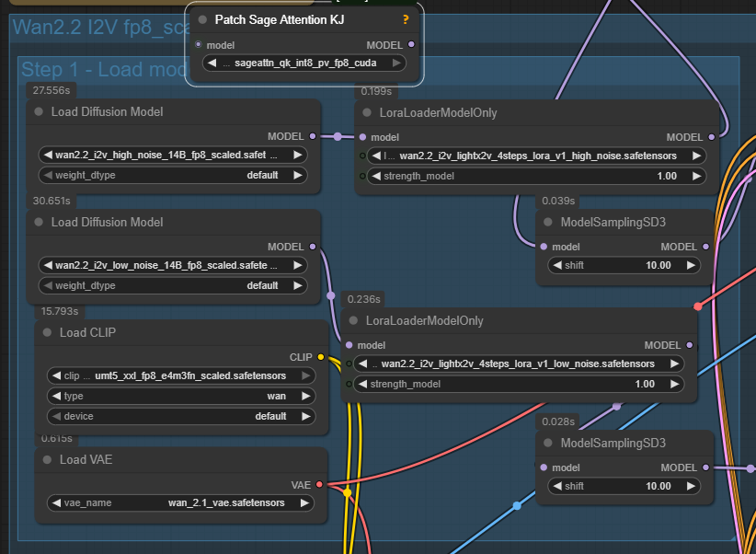
Task: Click next arrow on vae_name field
Action: pyautogui.click(x=304, y=502)
